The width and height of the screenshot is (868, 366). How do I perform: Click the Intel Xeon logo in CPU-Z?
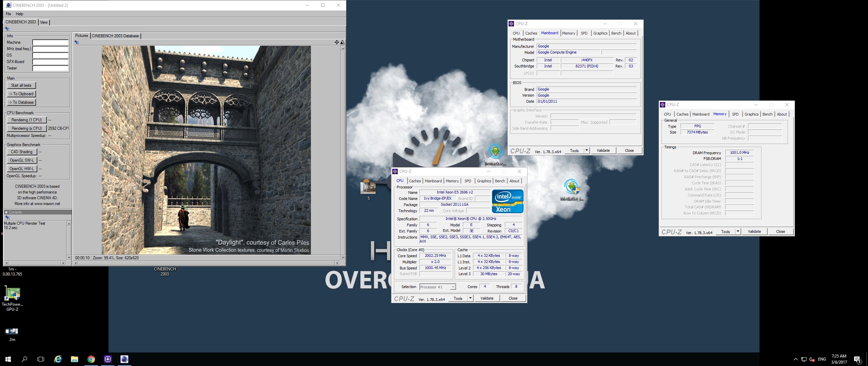coord(508,201)
